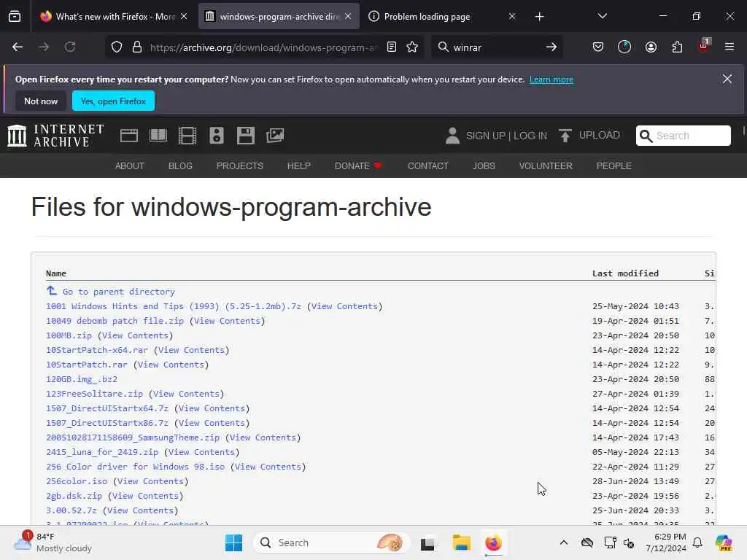Open Software floppy disk icon
Image resolution: width=747 pixels, height=560 pixels.
[246, 136]
